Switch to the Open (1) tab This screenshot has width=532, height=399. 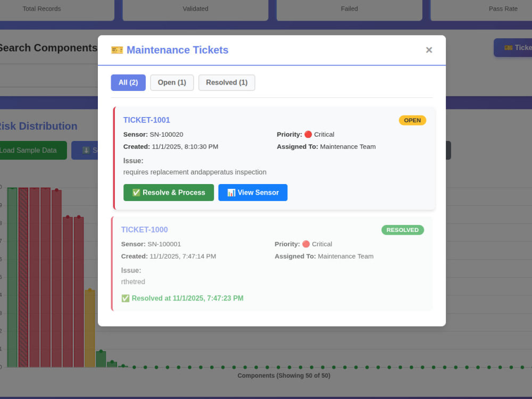[172, 82]
